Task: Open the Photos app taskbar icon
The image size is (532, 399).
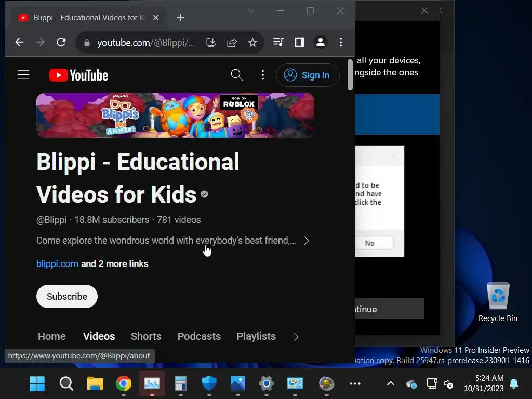Action: pyautogui.click(x=238, y=384)
